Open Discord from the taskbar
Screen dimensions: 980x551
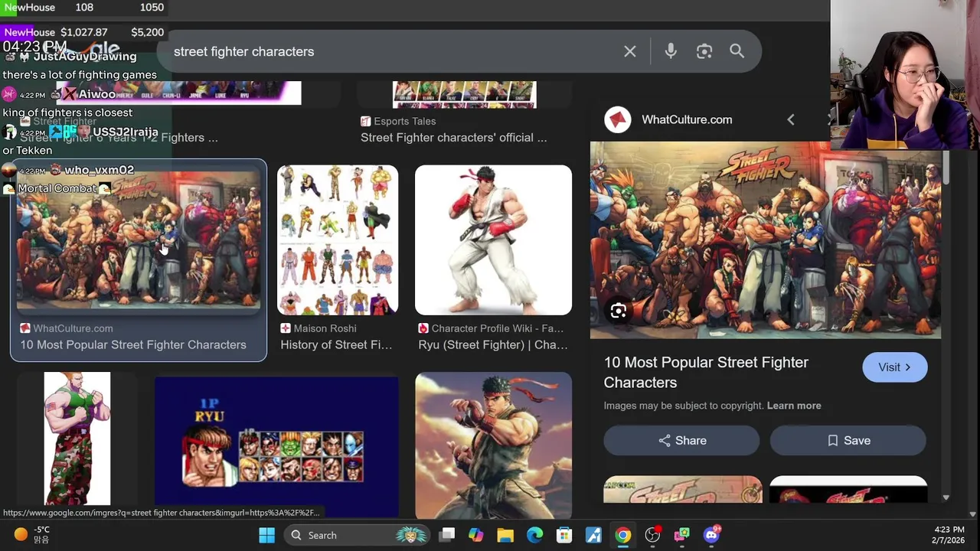[x=712, y=535]
